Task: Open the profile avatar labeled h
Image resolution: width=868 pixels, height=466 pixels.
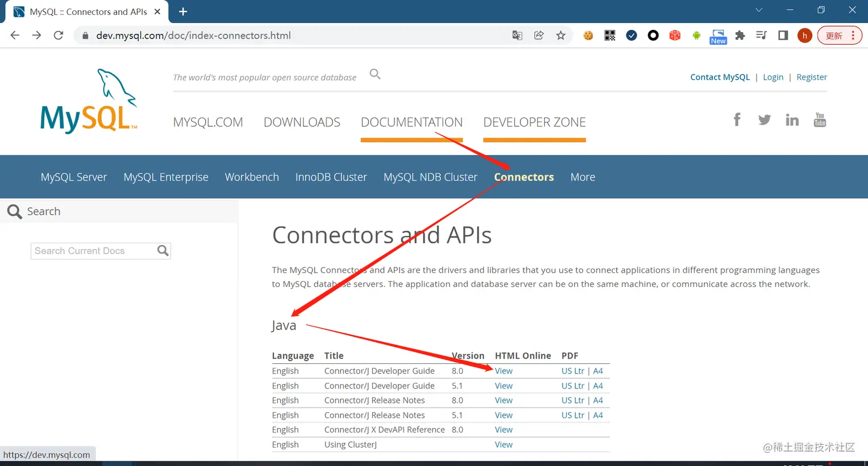Action: point(805,36)
